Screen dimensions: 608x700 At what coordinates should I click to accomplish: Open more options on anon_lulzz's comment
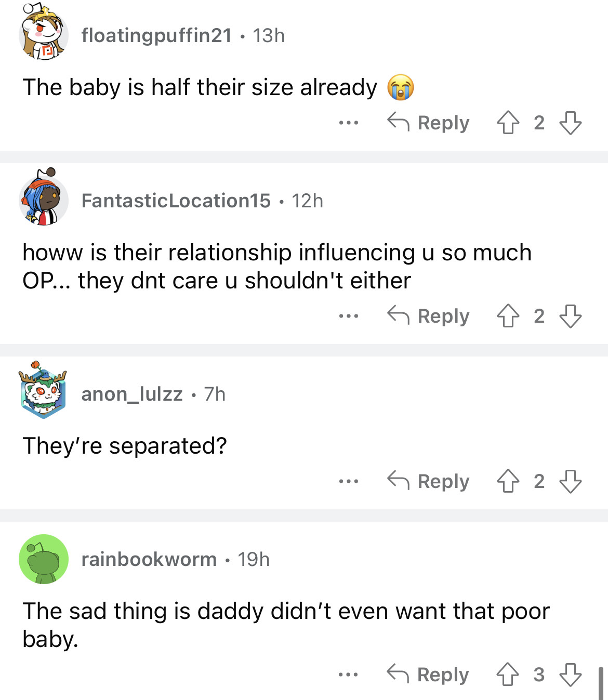click(348, 481)
